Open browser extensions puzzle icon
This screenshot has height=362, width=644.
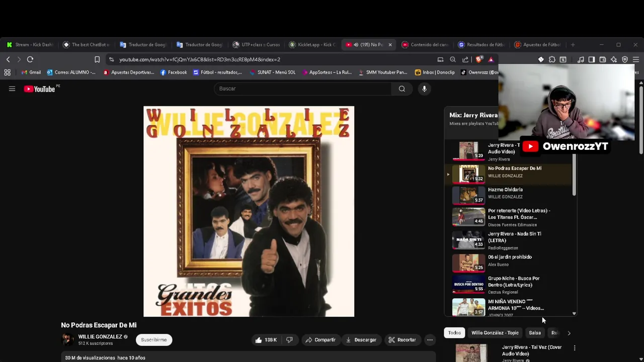click(552, 59)
